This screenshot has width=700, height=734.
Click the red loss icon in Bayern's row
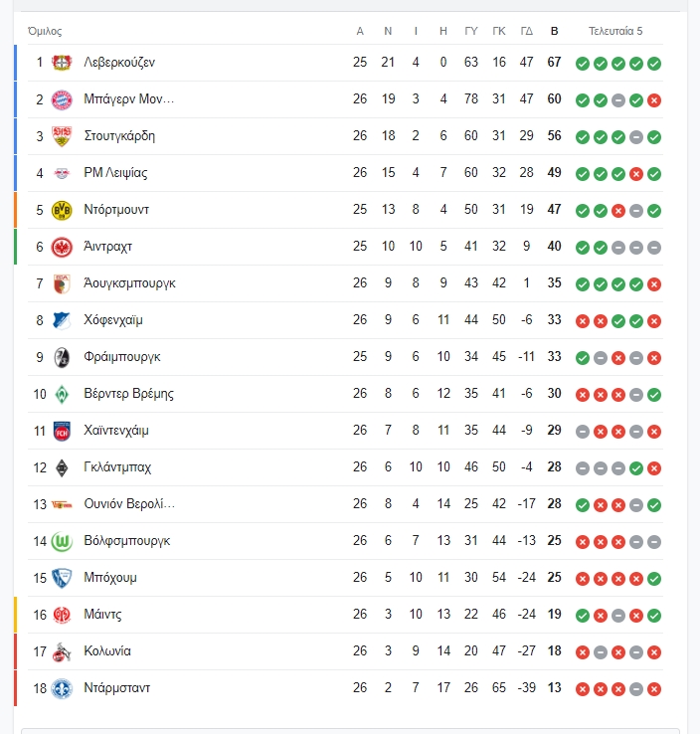click(654, 100)
